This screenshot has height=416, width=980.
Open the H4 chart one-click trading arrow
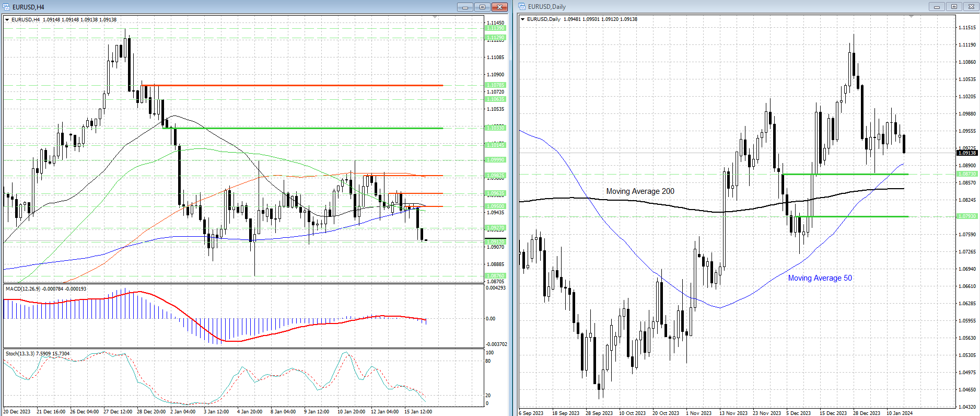7,20
